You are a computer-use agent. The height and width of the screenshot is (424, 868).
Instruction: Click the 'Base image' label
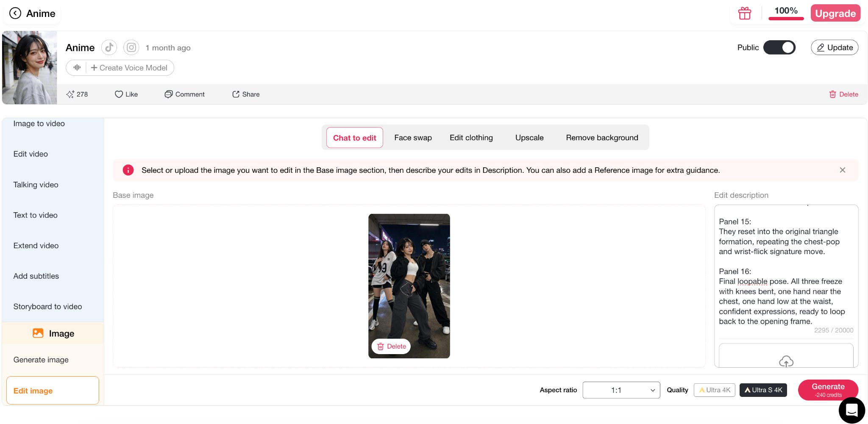133,195
